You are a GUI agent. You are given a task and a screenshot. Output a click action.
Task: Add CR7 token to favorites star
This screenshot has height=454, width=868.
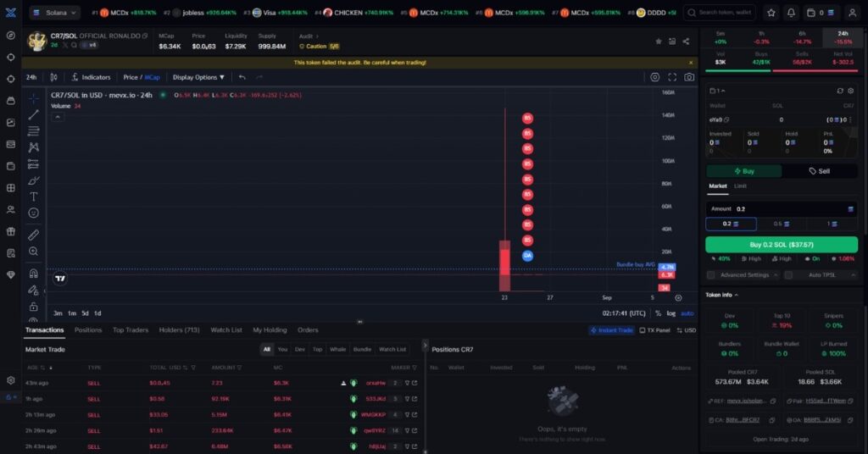[658, 42]
